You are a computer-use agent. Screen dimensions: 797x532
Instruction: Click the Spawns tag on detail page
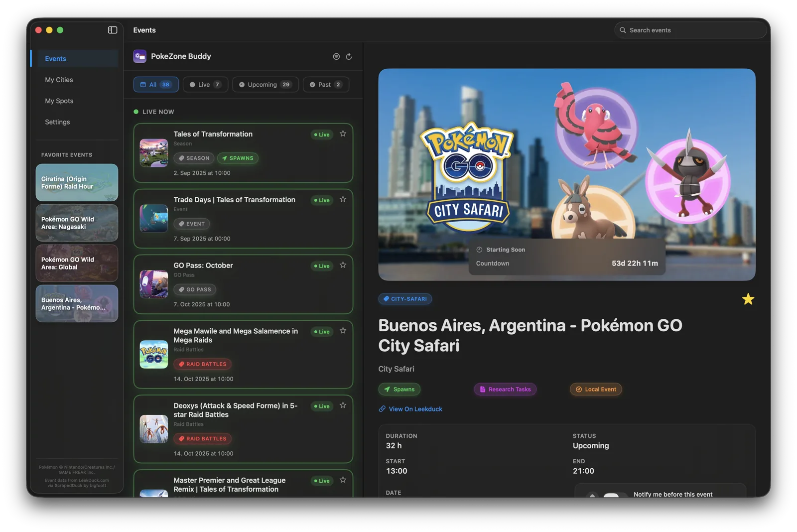coord(399,390)
